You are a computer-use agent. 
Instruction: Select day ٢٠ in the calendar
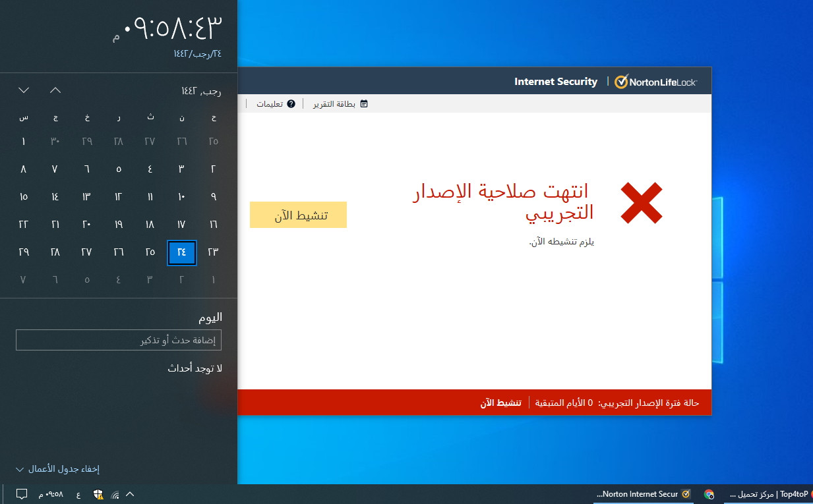[x=86, y=224]
